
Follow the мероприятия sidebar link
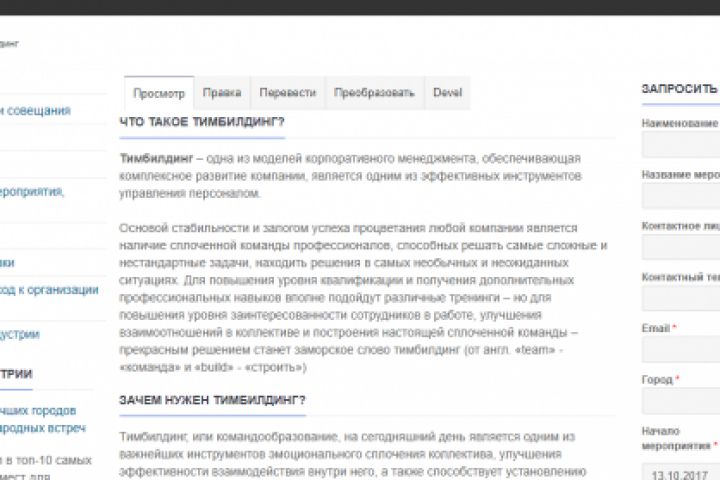coord(32,192)
